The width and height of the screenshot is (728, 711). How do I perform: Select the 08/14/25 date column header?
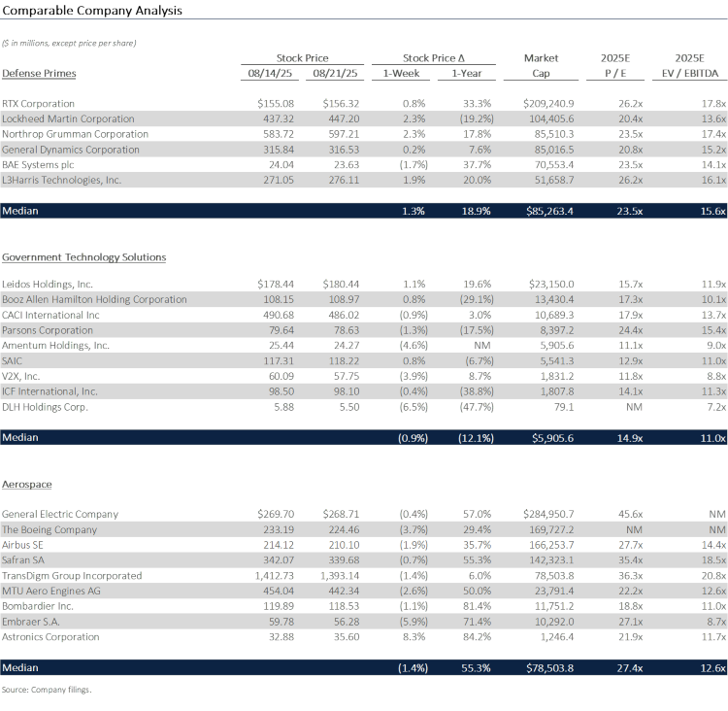click(271, 73)
